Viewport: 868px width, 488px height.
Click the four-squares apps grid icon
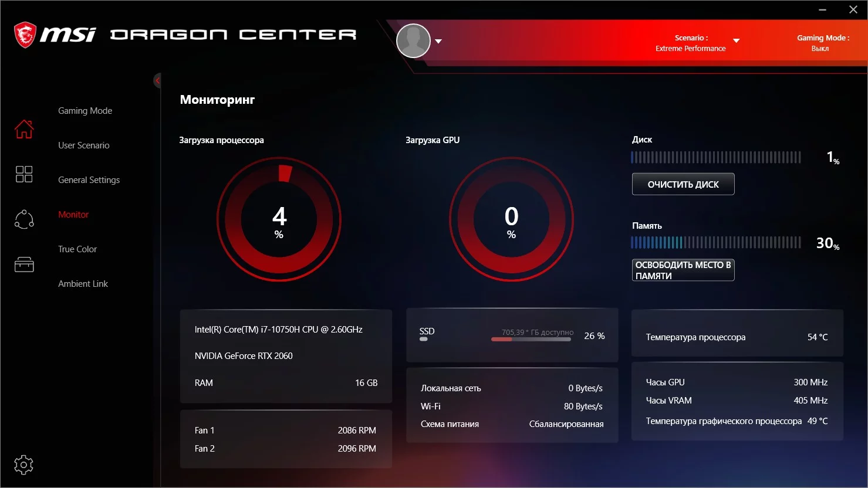[24, 174]
